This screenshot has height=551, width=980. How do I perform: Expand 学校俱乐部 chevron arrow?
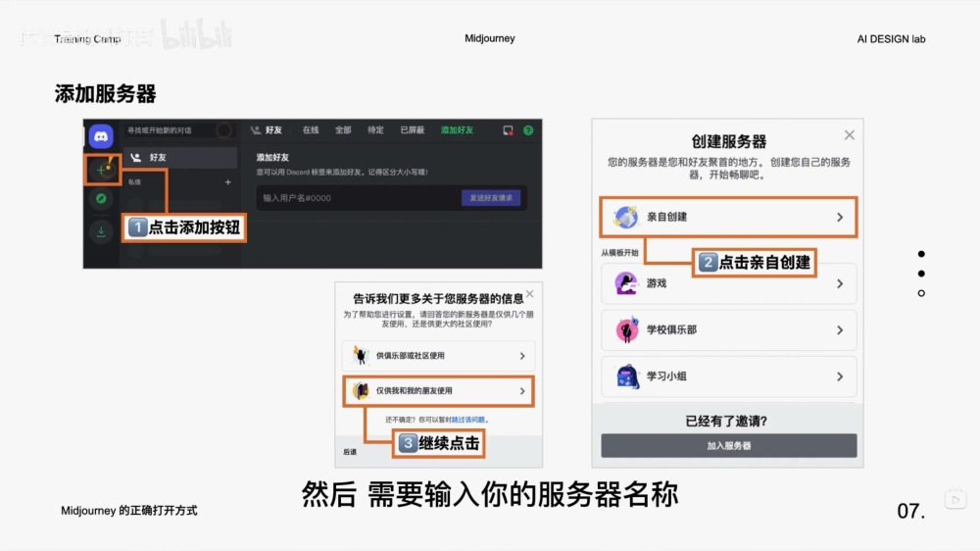point(840,330)
